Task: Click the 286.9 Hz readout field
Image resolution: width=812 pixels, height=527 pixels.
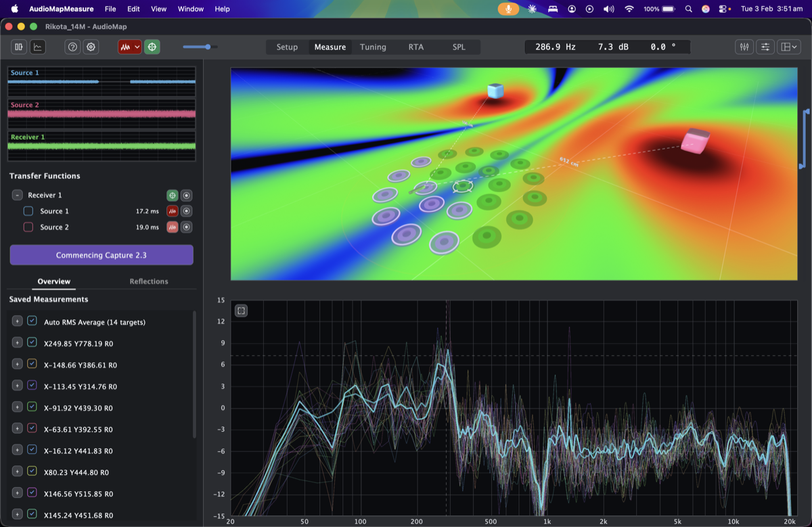Action: (x=556, y=47)
